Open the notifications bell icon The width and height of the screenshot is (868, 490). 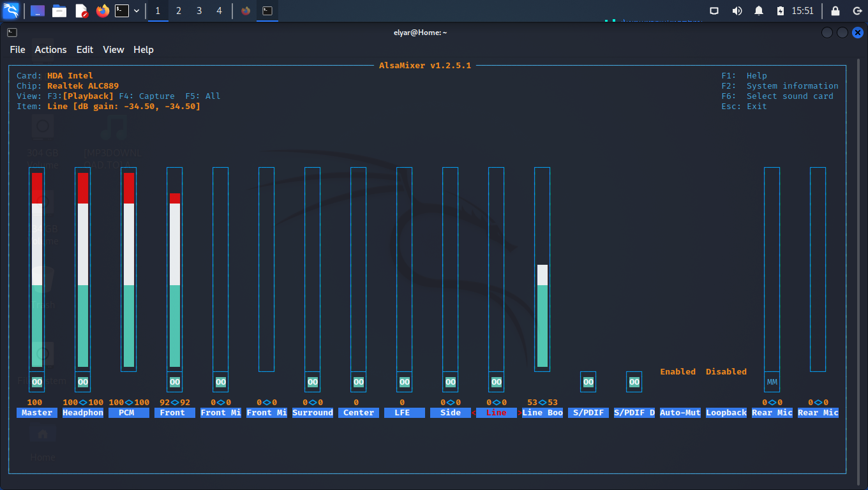(759, 11)
